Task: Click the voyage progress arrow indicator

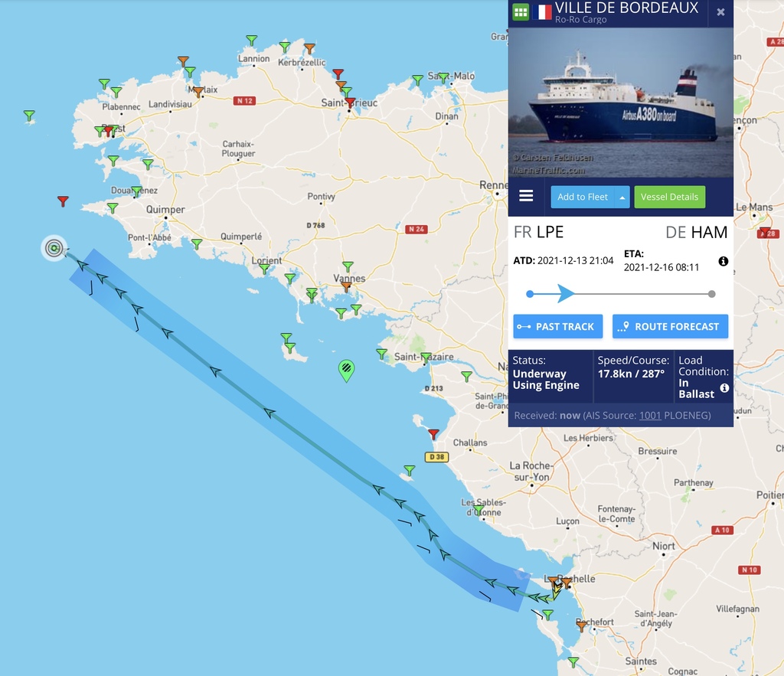Action: [x=566, y=293]
